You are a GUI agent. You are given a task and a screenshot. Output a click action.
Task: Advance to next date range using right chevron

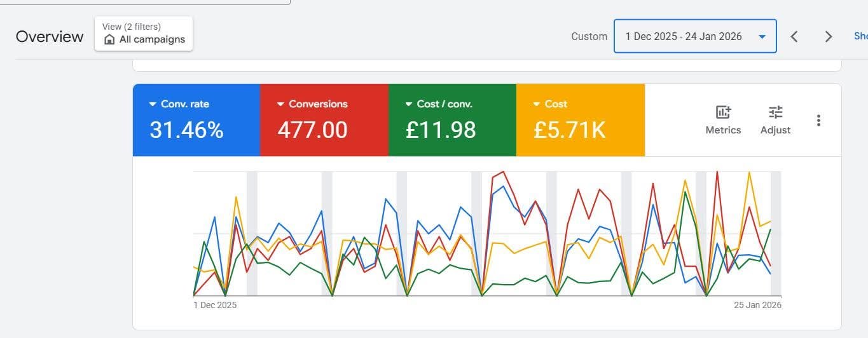click(x=828, y=37)
